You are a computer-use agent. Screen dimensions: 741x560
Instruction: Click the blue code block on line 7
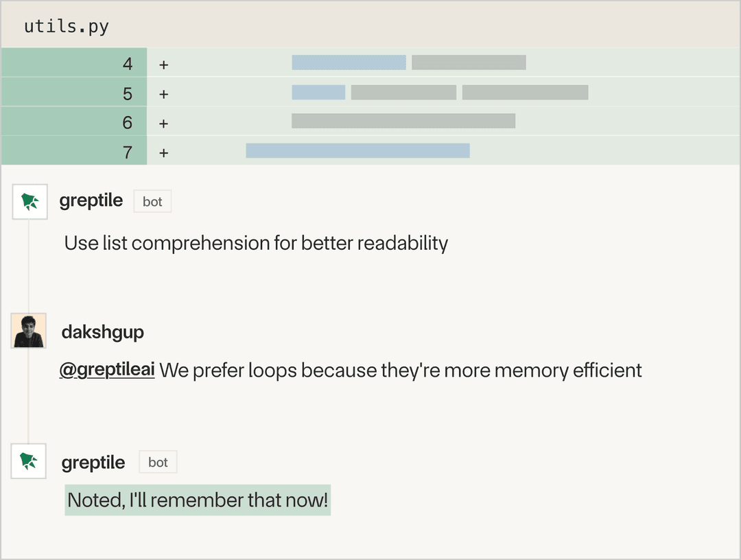357,151
